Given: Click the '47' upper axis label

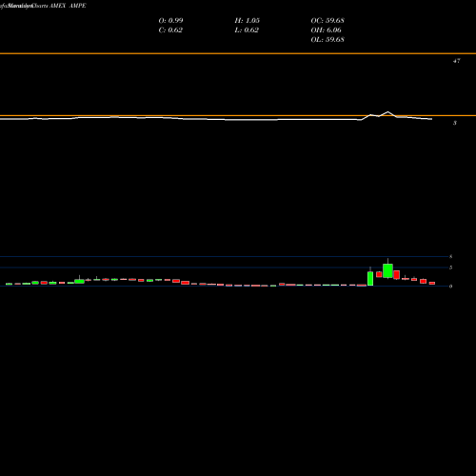Looking at the screenshot, I should point(457,61).
